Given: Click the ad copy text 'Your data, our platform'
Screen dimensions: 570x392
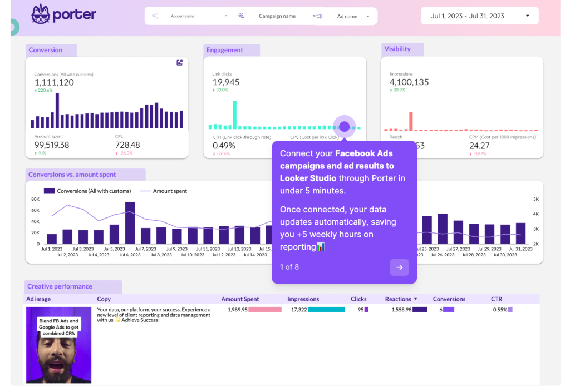Looking at the screenshot, I should coord(154,315).
